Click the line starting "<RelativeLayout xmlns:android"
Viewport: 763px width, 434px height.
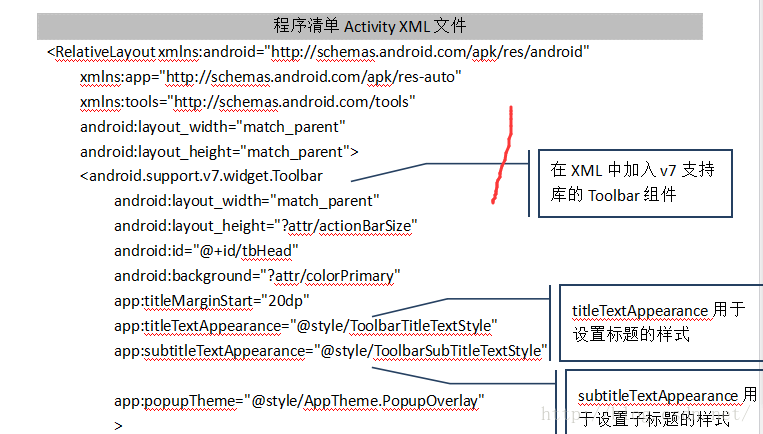pyautogui.click(x=318, y=52)
